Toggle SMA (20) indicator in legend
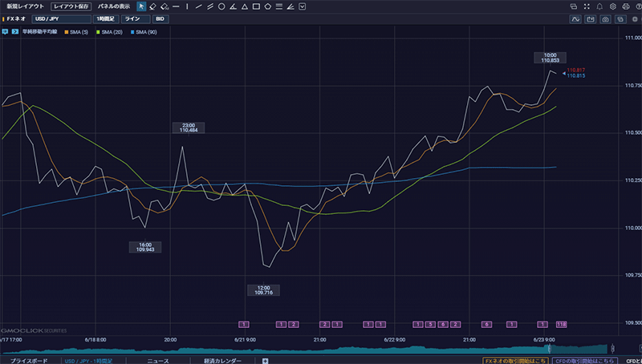Image resolution: width=642 pixels, height=364 pixels. click(x=110, y=32)
